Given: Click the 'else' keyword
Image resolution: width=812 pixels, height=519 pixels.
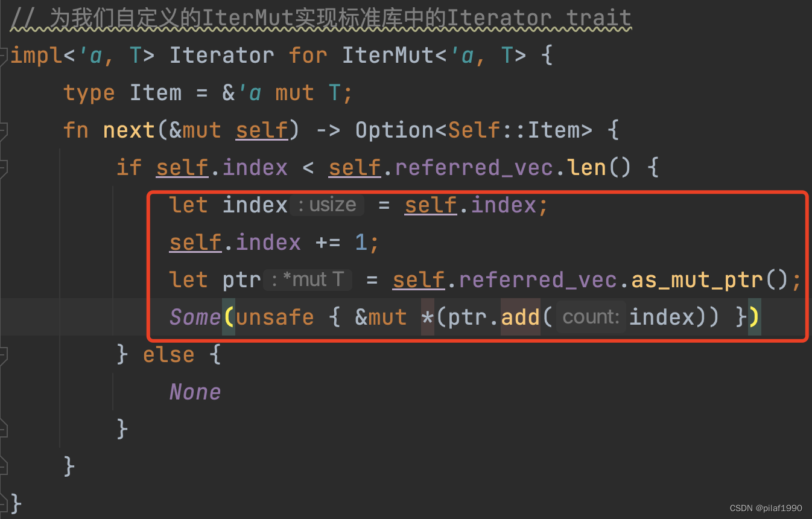Looking at the screenshot, I should pos(169,355).
